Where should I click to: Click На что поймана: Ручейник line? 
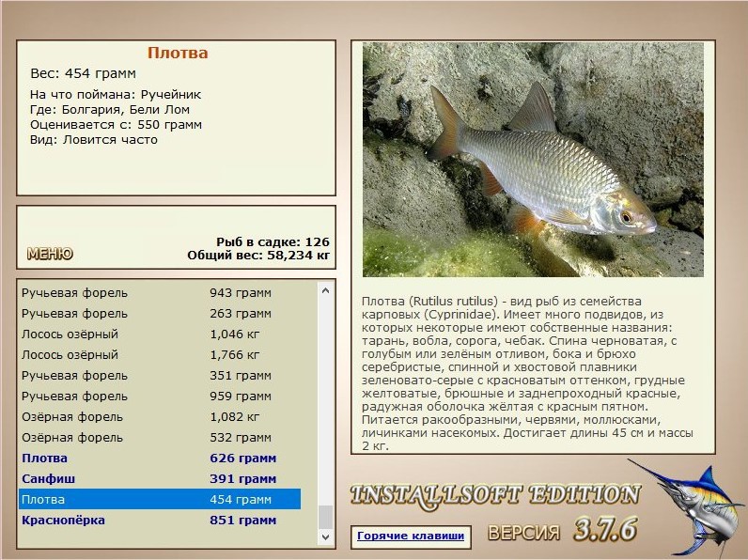[116, 95]
